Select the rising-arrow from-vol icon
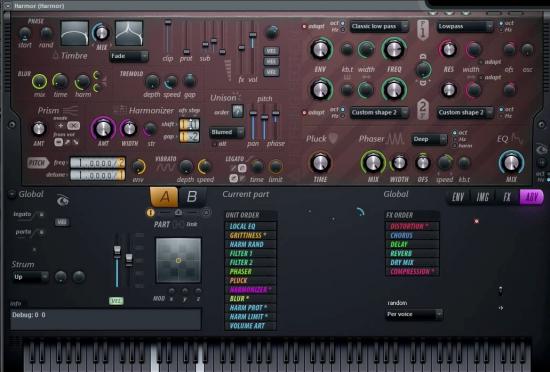Image resolution: width=550 pixels, height=372 pixels. coord(67,142)
